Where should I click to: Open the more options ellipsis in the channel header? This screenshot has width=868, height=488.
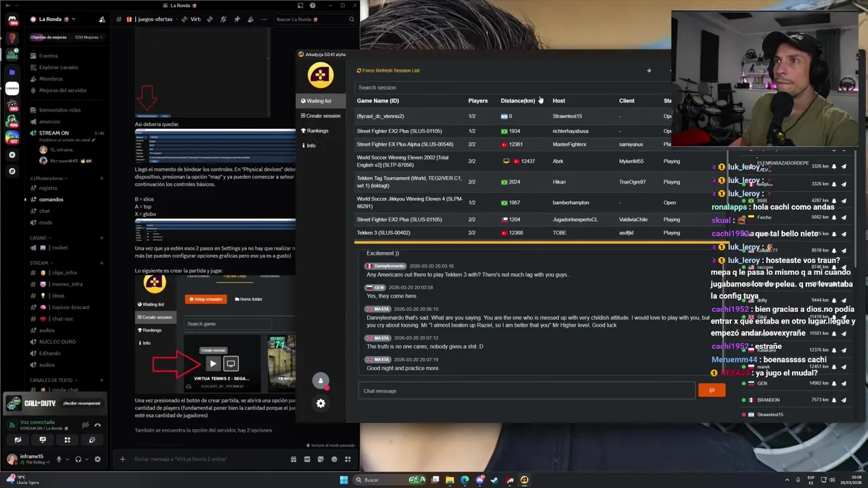264,20
